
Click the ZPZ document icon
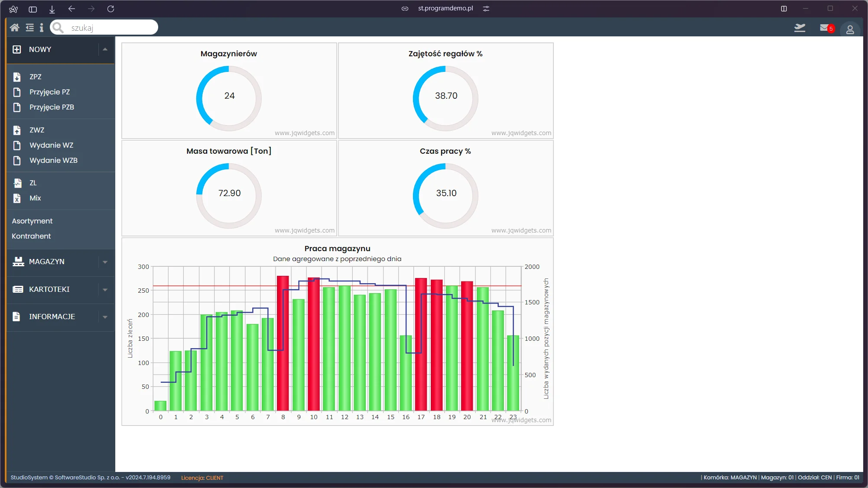[x=17, y=77]
